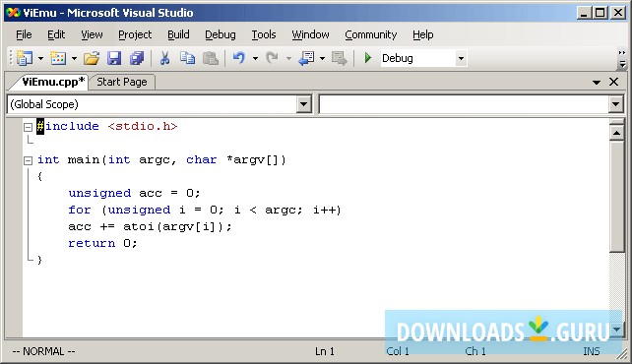The height and width of the screenshot is (364, 632).
Task: Click the Visual Studio title bar icon
Action: (13, 13)
